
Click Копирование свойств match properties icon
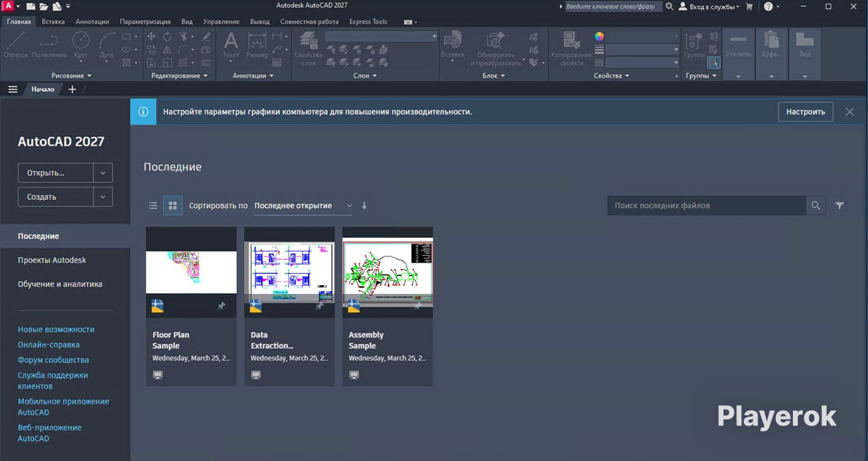pos(571,49)
